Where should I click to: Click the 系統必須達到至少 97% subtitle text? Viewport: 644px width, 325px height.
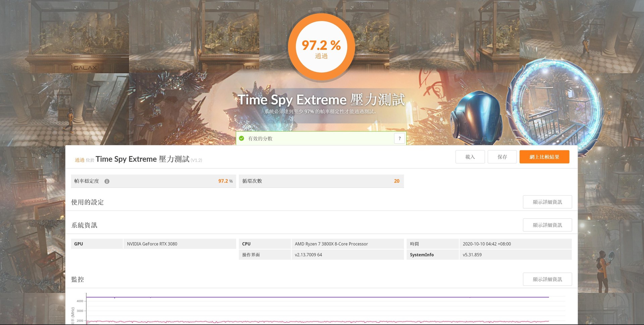(x=321, y=111)
